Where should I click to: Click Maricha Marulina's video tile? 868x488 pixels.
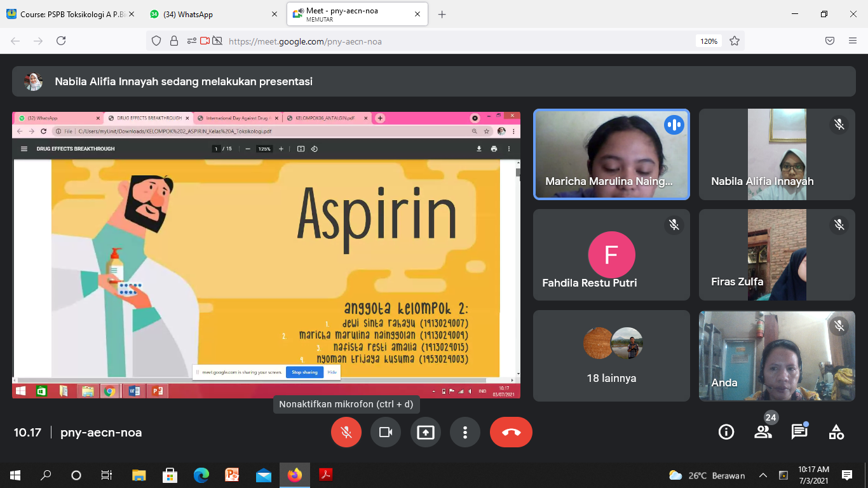point(611,154)
